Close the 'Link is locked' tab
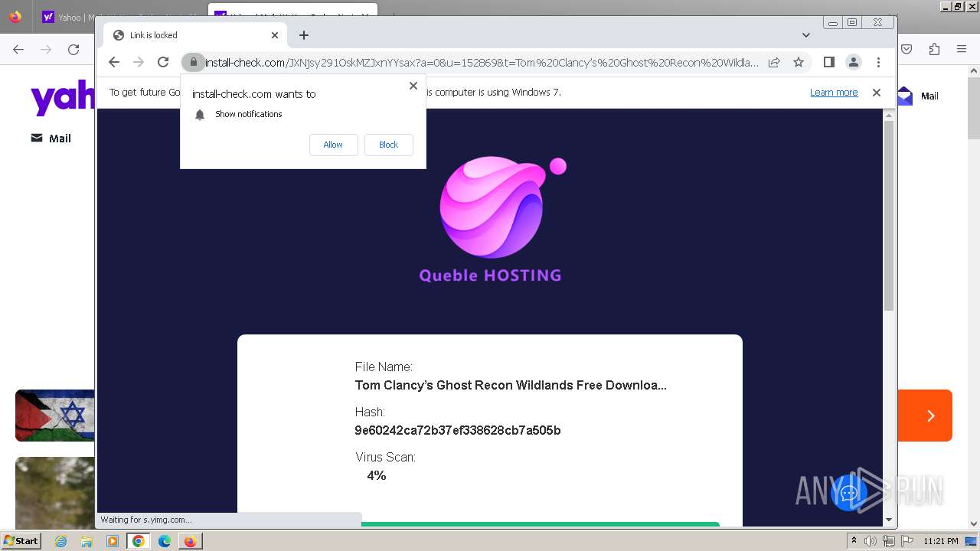The width and height of the screenshot is (980, 551). pos(275,35)
